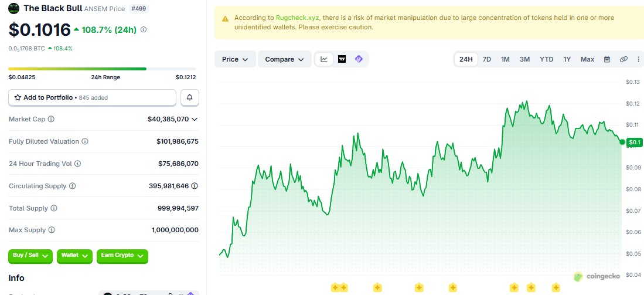Open Max Supply info icon
The image size is (644, 295).
(x=52, y=230)
